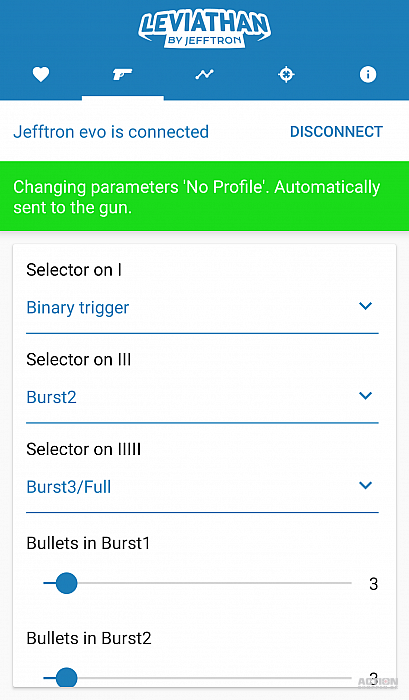This screenshot has width=409, height=700.
Task: Expand Selector on I chevron arrow
Action: point(365,306)
